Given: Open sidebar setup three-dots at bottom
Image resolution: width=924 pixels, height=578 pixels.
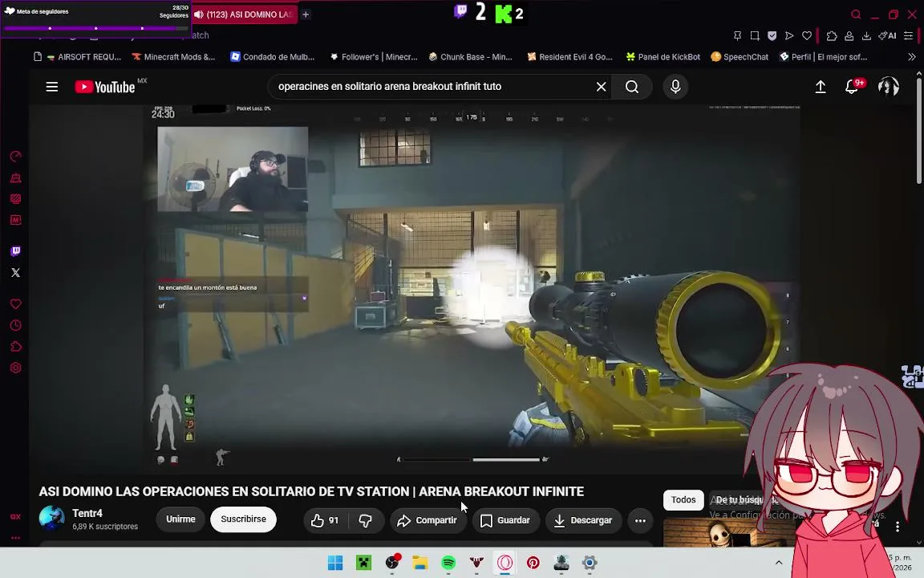Looking at the screenshot, I should click(x=16, y=537).
